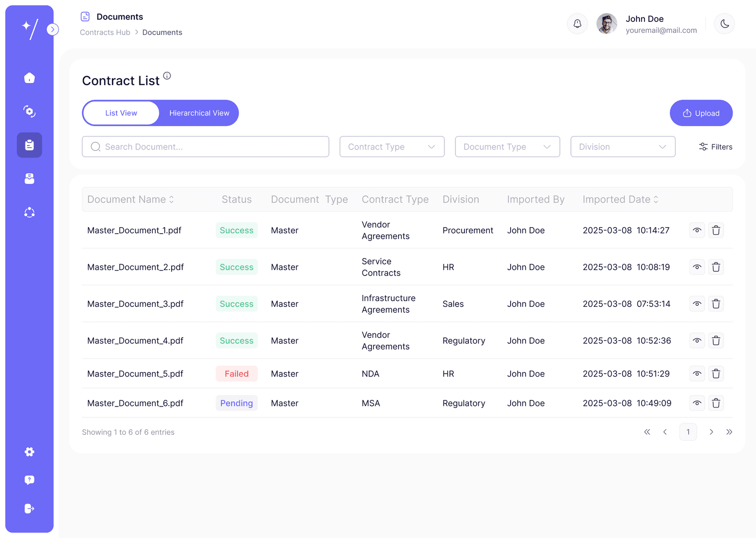Switch to Hierarchical View tab
The width and height of the screenshot is (756, 538).
coord(199,113)
